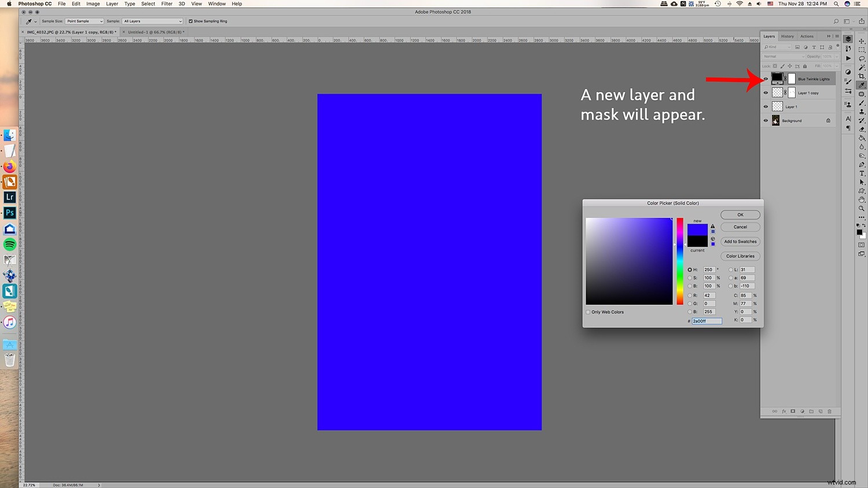Screen dimensions: 868x488
Task: Click the vertical hue spectrum slider
Action: 680,261
